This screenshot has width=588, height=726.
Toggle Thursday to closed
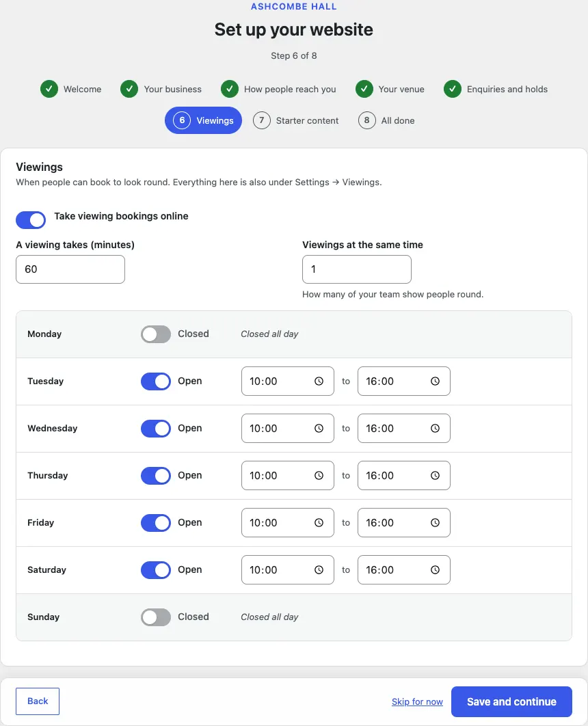pyautogui.click(x=156, y=476)
